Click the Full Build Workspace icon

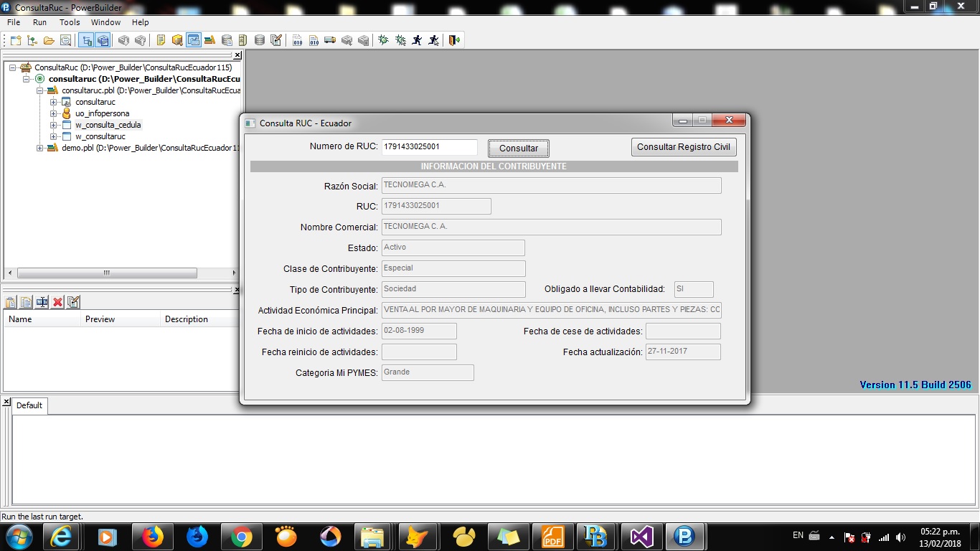314,40
